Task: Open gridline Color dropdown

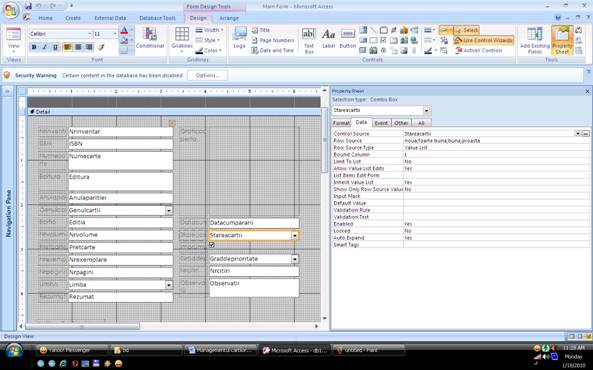Action: click(x=209, y=50)
